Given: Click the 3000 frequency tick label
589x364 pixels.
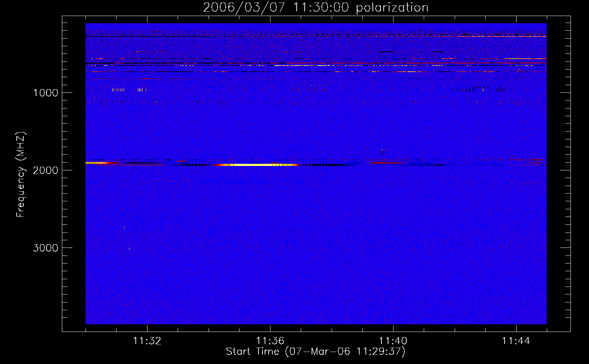Looking at the screenshot, I should point(46,248).
